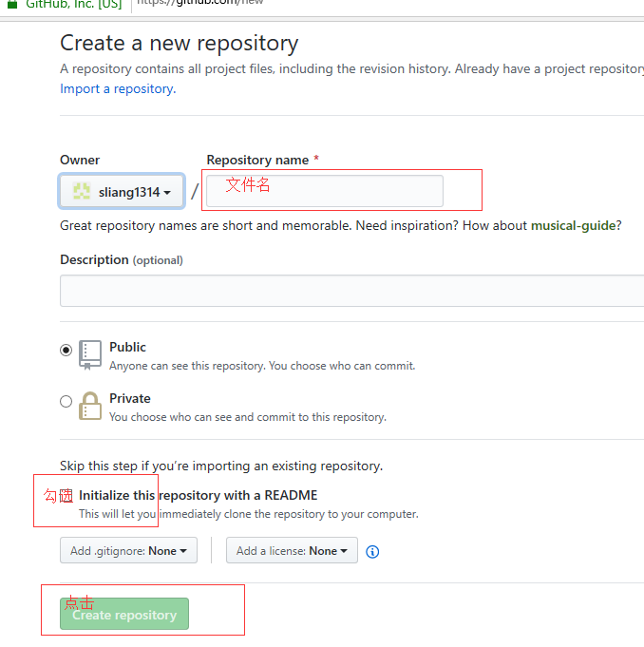Click the 'Initialize this repository with a README' label
The width and height of the screenshot is (644, 647).
[x=198, y=495]
